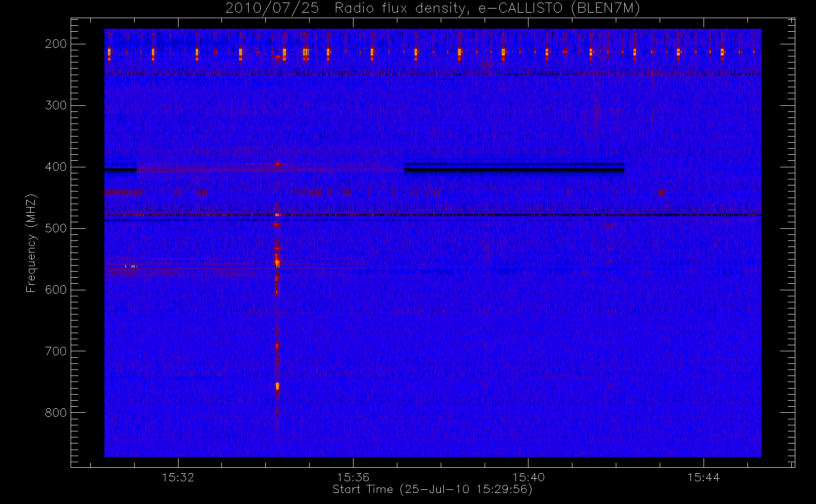Select the 800 frequency tick label
Image resolution: width=816 pixels, height=504 pixels.
(x=56, y=413)
